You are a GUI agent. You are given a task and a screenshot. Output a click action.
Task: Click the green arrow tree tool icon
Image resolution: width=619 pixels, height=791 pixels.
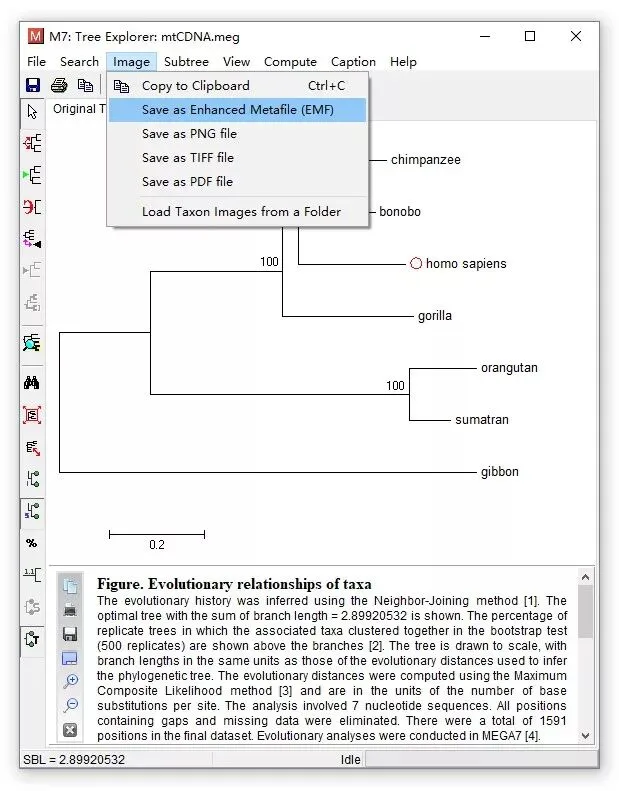tap(32, 175)
